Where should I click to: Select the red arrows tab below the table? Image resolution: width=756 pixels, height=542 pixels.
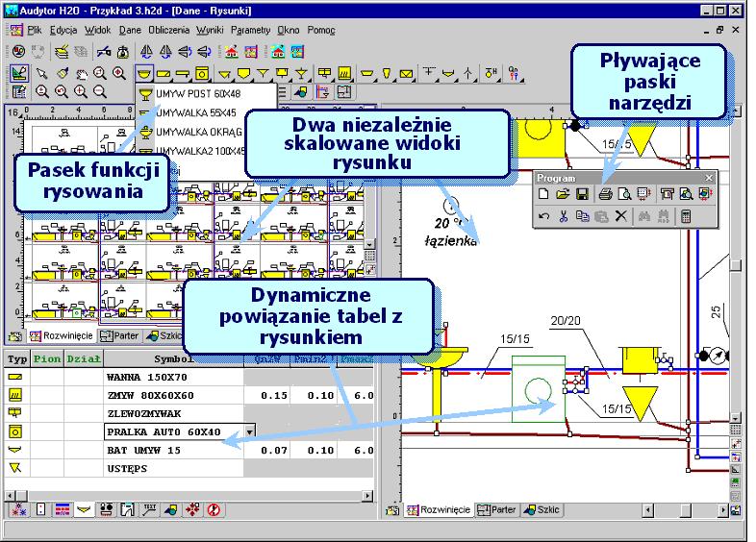192,509
